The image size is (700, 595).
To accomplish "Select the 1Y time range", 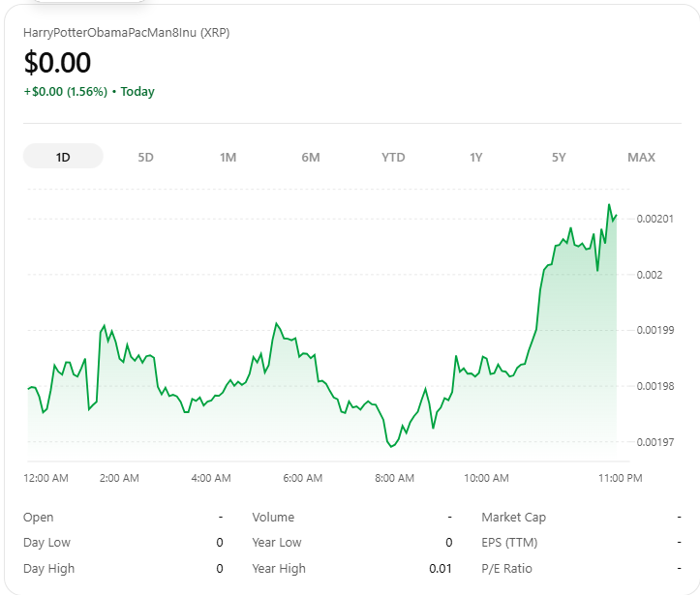I will click(475, 157).
